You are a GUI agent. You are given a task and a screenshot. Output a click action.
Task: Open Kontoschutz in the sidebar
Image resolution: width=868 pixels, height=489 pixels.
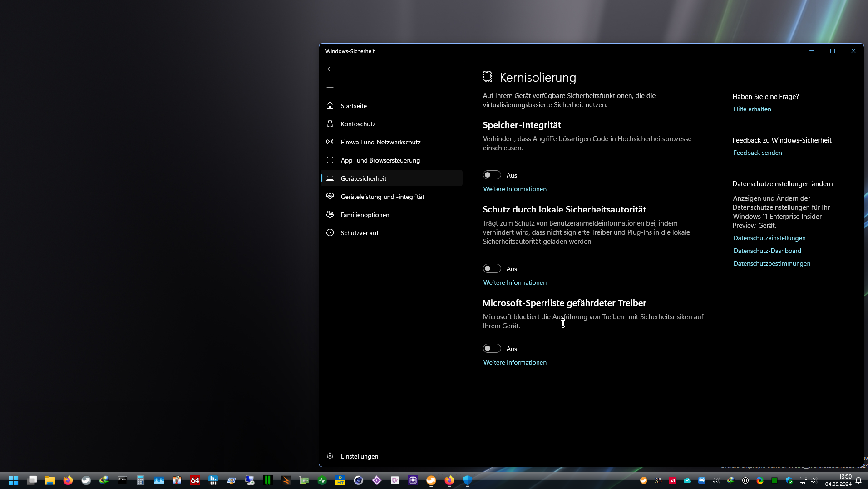coord(392,124)
